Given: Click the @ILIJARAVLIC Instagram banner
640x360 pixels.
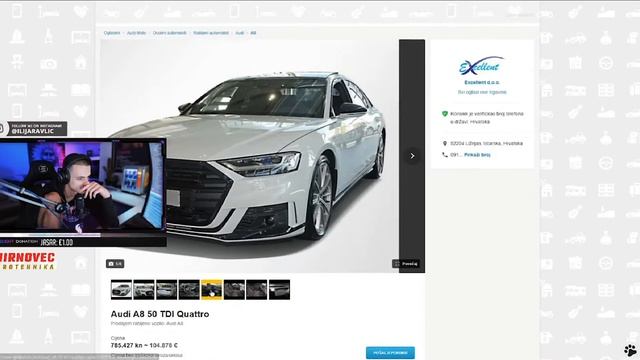Looking at the screenshot, I should coord(33,129).
